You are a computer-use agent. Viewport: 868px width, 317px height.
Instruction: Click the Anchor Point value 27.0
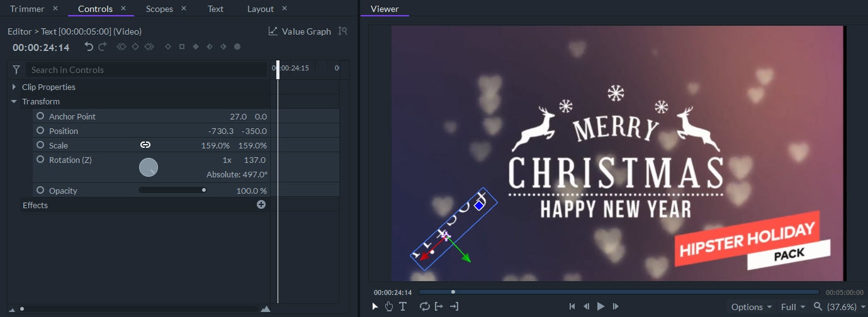239,116
